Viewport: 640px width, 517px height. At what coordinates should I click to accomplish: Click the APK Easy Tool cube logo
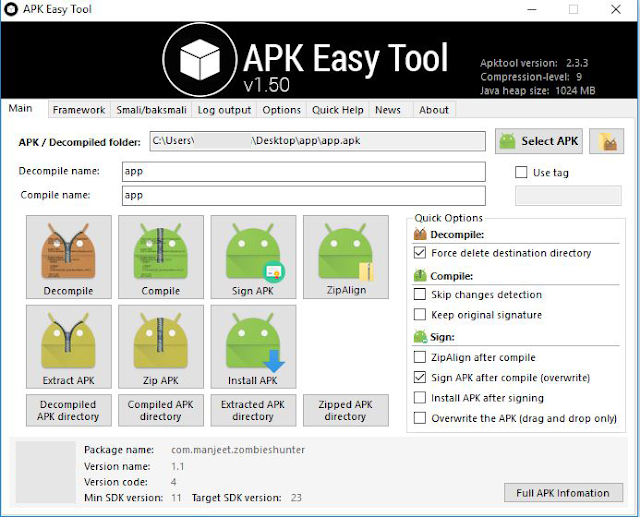pos(200,59)
